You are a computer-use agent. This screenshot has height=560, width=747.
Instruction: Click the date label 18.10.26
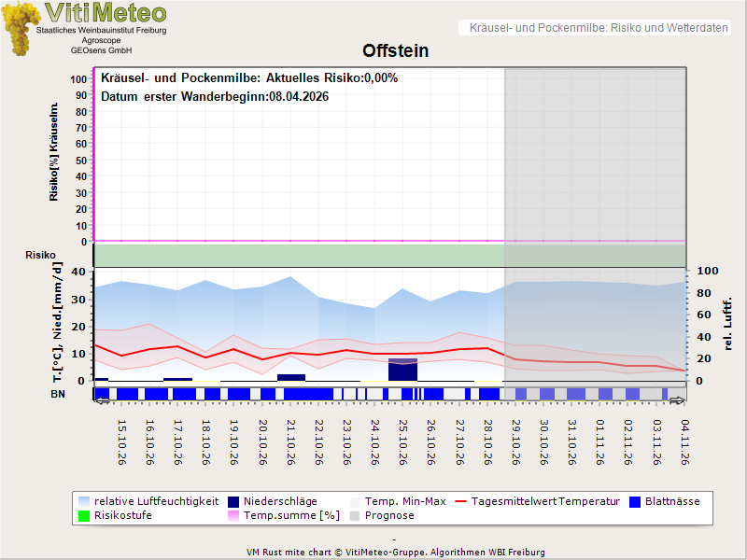point(205,441)
